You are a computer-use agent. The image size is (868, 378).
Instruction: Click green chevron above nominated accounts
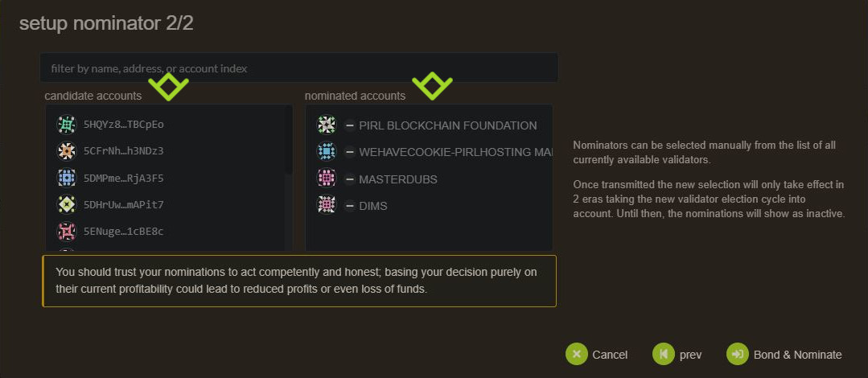click(432, 86)
